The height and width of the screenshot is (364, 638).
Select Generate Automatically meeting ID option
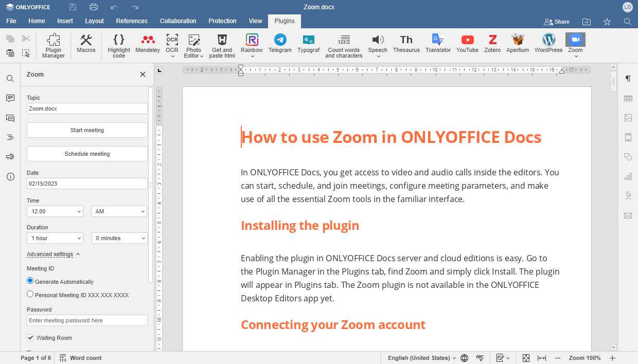pos(30,281)
